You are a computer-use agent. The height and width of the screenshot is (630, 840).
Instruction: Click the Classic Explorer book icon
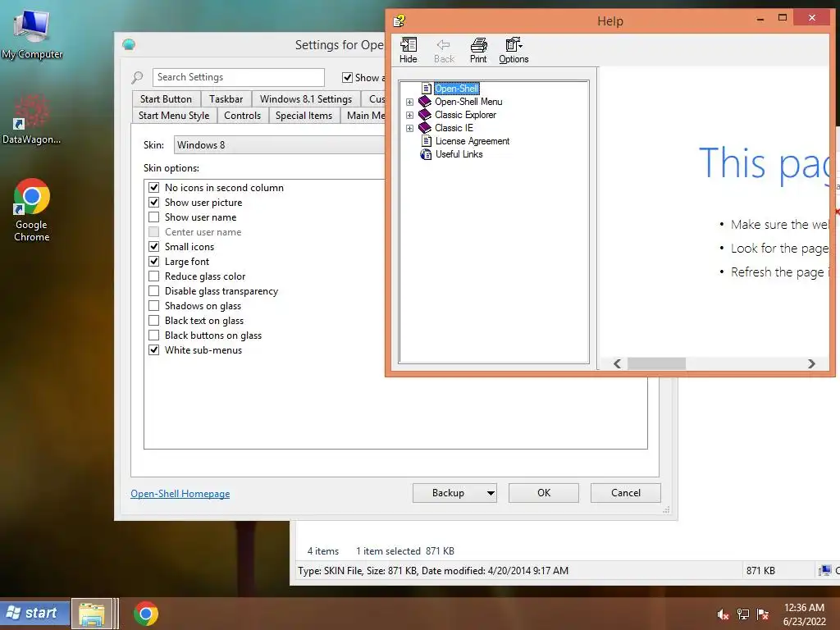click(x=425, y=115)
